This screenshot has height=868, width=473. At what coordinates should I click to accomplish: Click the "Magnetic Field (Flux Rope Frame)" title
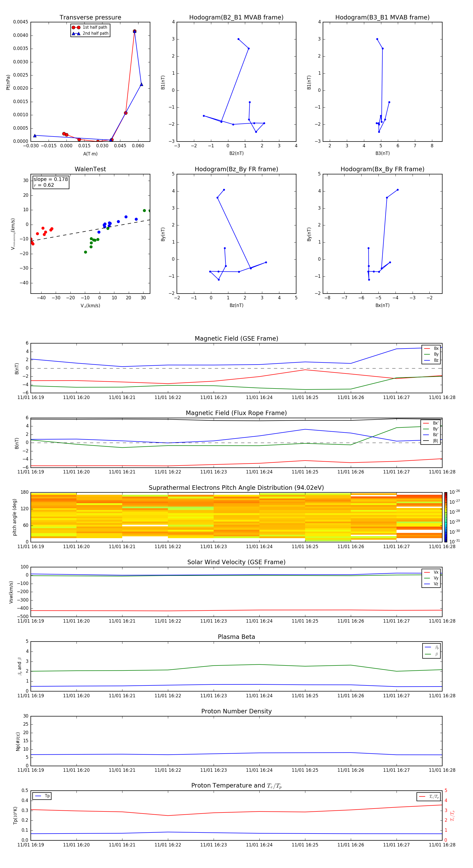coord(236,413)
